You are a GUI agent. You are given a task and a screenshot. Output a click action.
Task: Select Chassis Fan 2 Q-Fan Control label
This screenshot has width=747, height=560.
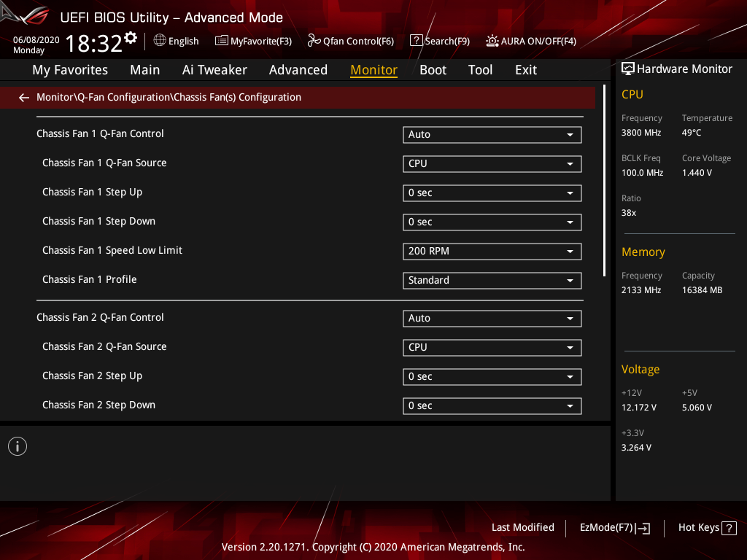(x=100, y=318)
